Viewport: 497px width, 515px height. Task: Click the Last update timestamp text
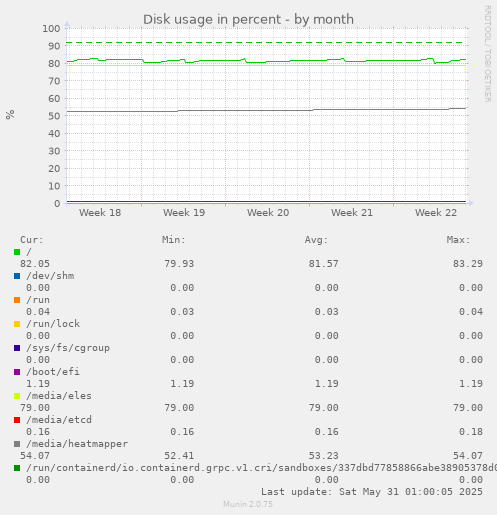(372, 492)
